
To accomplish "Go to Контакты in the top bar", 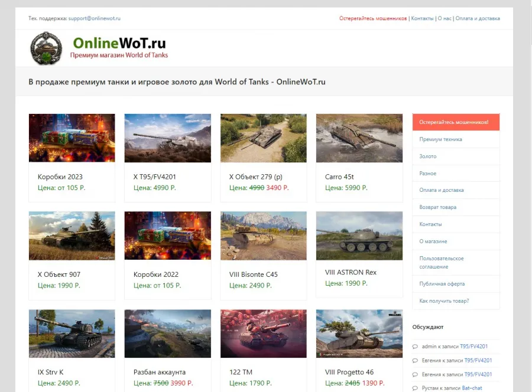I will 423,18.
